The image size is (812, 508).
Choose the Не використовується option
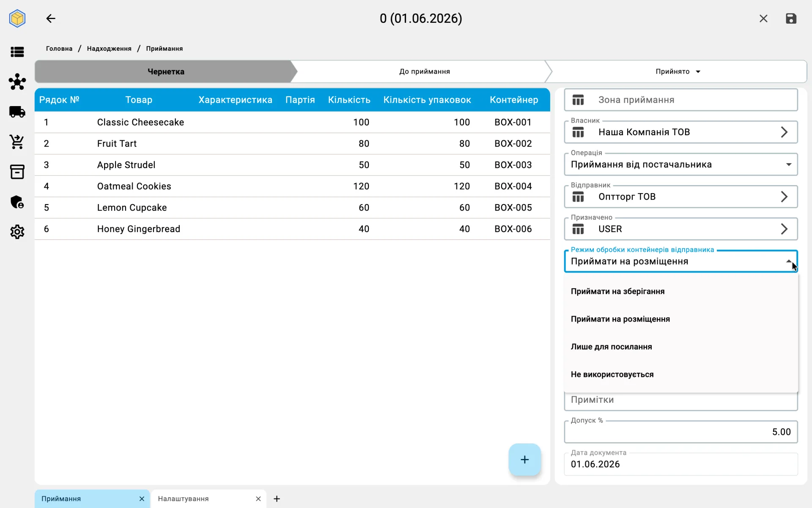coord(681,374)
